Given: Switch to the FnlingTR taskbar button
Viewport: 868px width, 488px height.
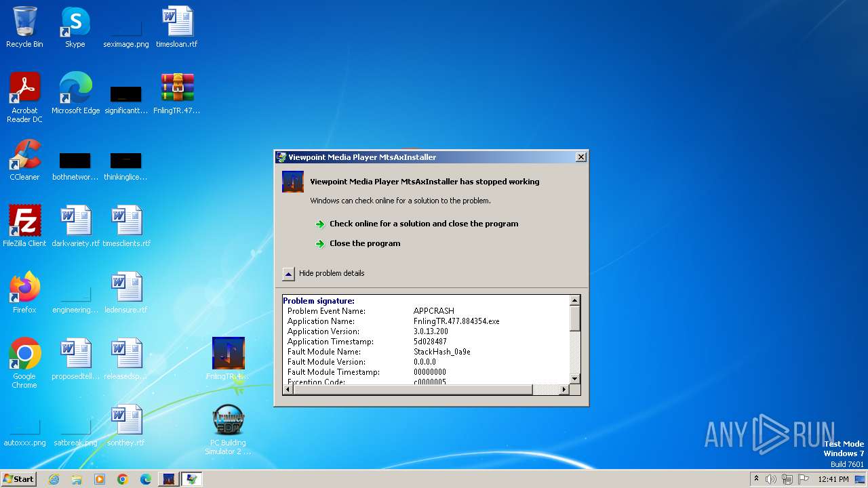Looking at the screenshot, I should point(168,479).
